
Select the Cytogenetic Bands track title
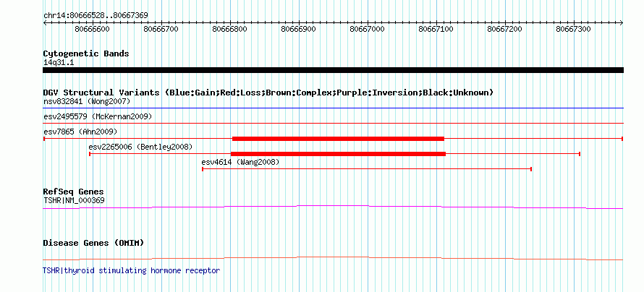pyautogui.click(x=86, y=53)
